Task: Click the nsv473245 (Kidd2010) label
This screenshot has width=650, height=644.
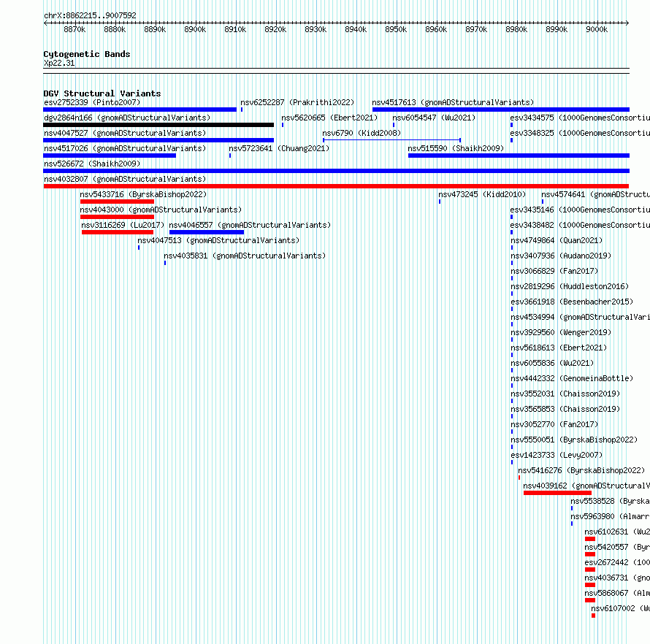Action: (482, 194)
